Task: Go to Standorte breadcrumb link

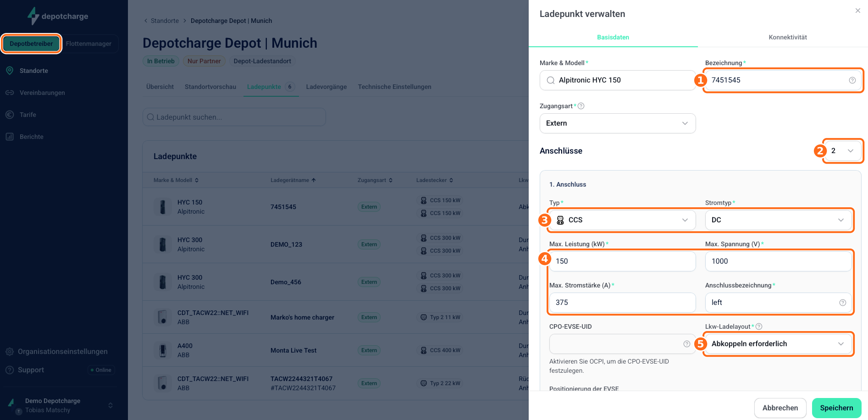Action: pos(165,21)
